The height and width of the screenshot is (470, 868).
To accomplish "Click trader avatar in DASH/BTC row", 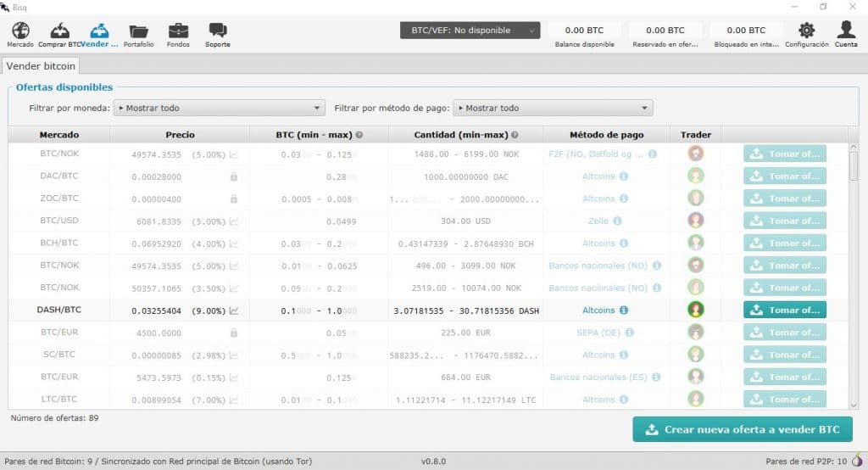I will pyautogui.click(x=696, y=310).
